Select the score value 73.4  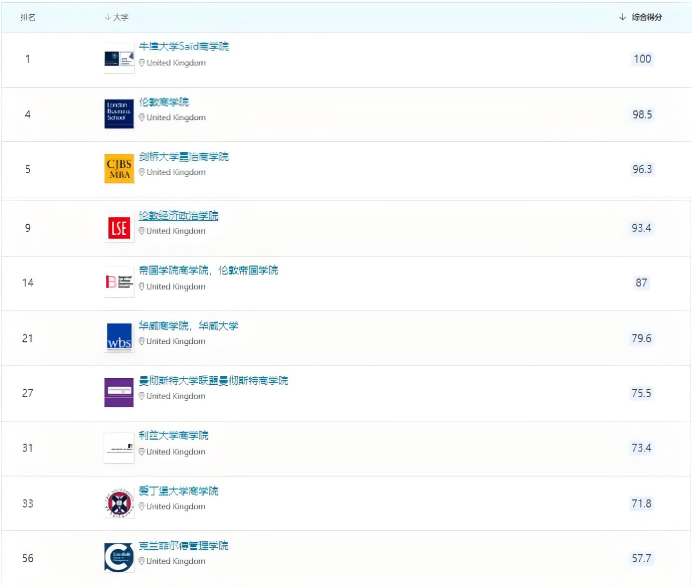[641, 448]
